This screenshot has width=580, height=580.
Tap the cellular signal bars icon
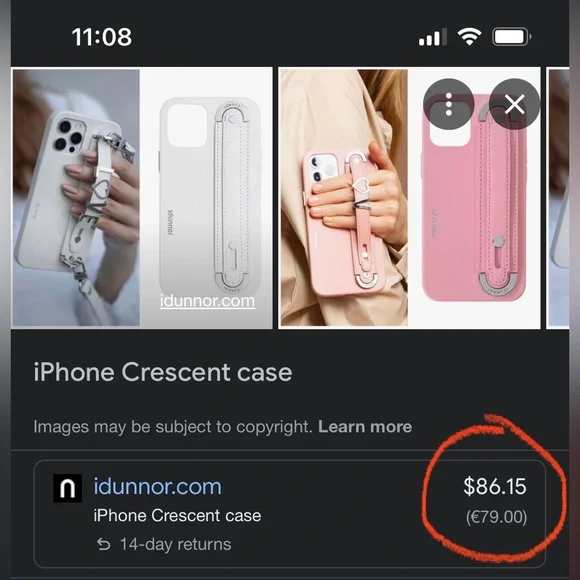433,37
